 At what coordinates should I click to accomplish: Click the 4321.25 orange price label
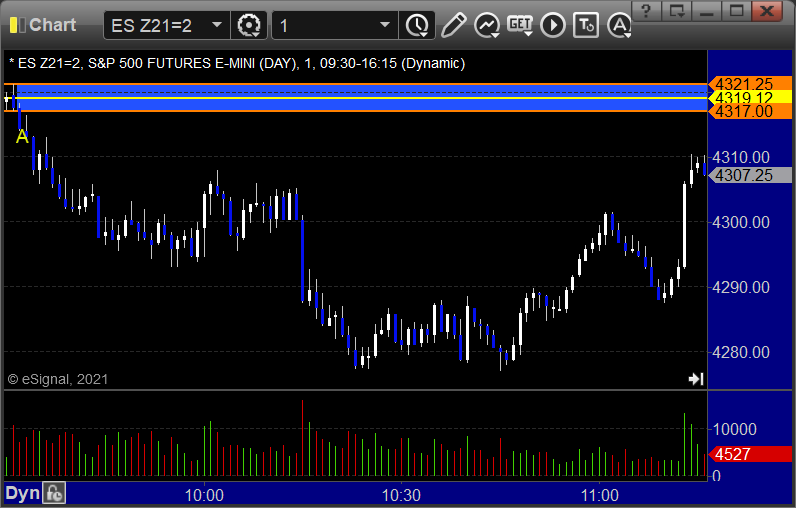tap(750, 83)
